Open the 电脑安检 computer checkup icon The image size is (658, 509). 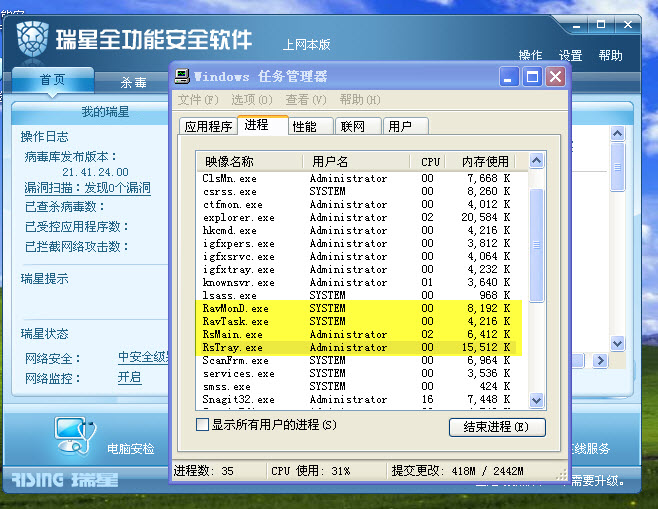[75, 436]
